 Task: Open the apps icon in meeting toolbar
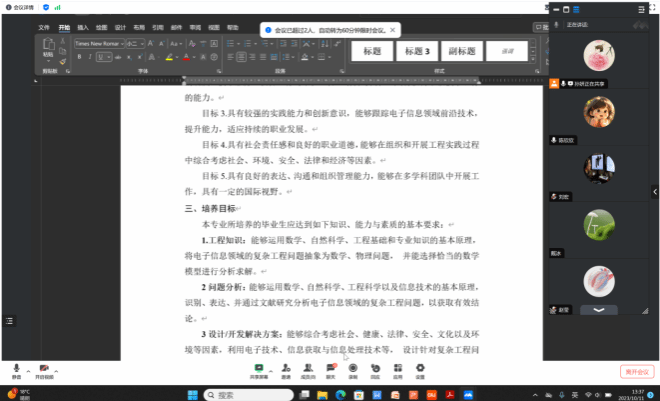coord(397,368)
